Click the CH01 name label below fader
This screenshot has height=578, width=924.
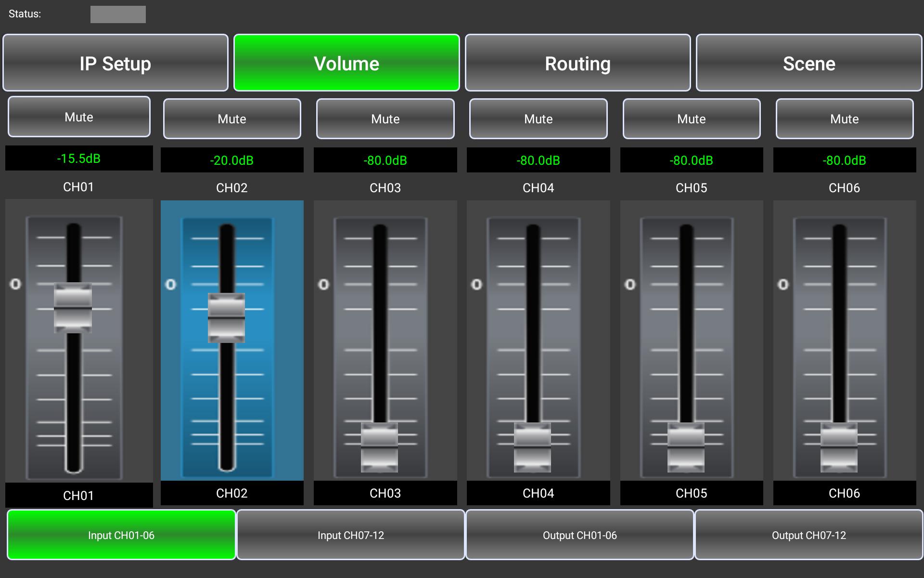click(x=79, y=495)
